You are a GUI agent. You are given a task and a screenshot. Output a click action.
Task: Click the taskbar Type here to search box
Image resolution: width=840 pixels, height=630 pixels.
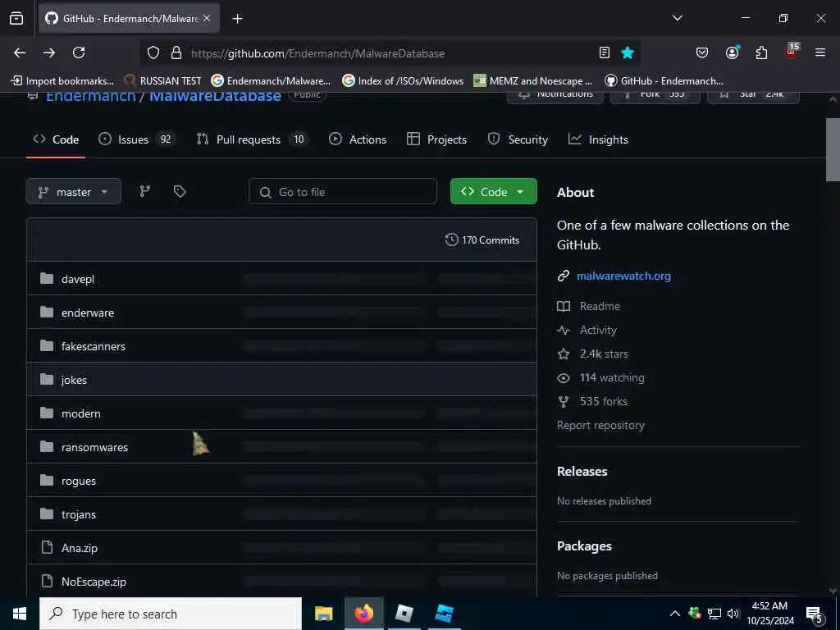click(171, 614)
